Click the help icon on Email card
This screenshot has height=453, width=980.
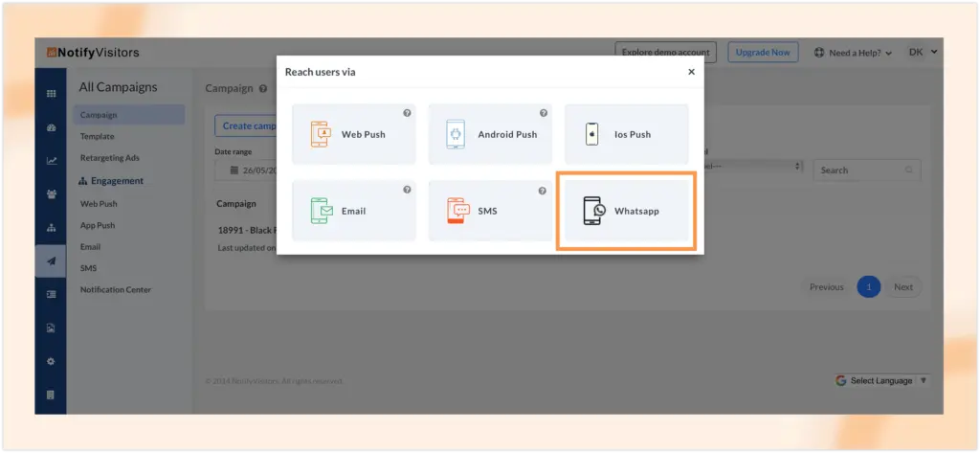[407, 190]
